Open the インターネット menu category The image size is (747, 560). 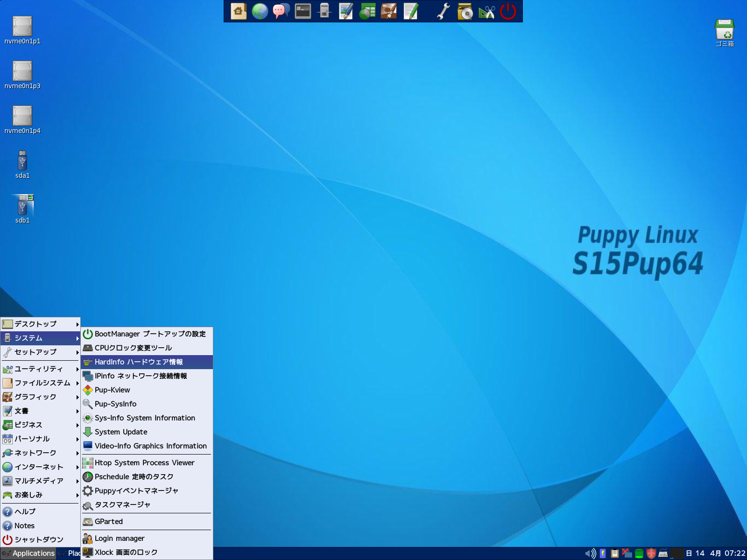click(40, 467)
